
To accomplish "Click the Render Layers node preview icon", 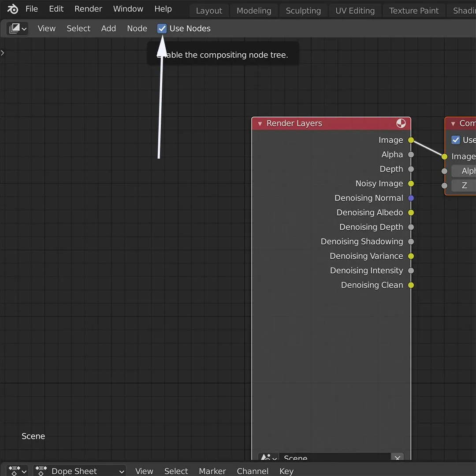I will [x=401, y=123].
